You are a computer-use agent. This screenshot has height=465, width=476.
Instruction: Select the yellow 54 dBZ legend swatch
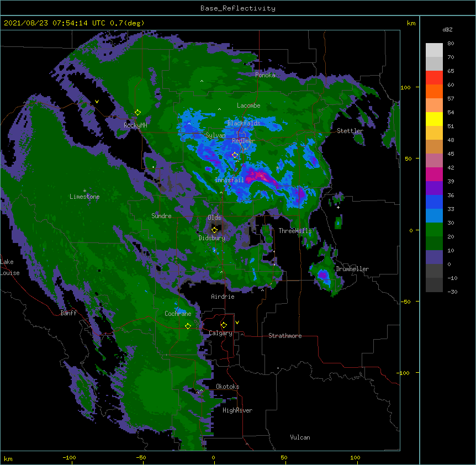click(434, 119)
